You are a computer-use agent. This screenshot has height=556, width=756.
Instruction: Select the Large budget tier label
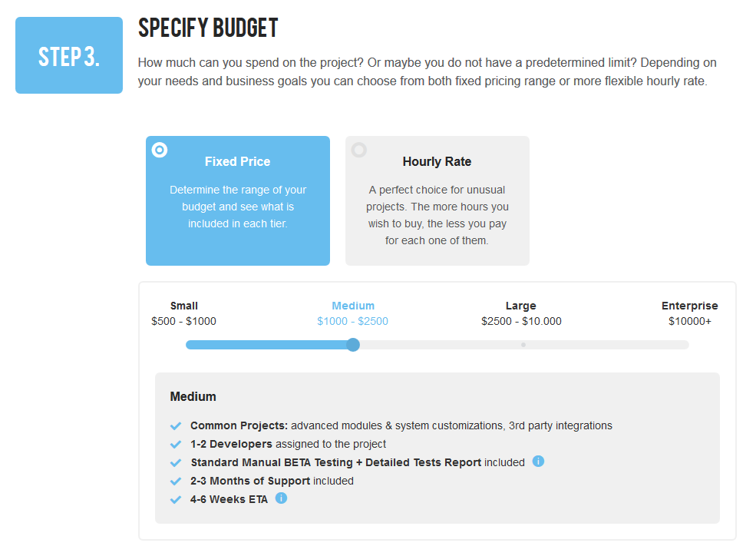coord(520,306)
